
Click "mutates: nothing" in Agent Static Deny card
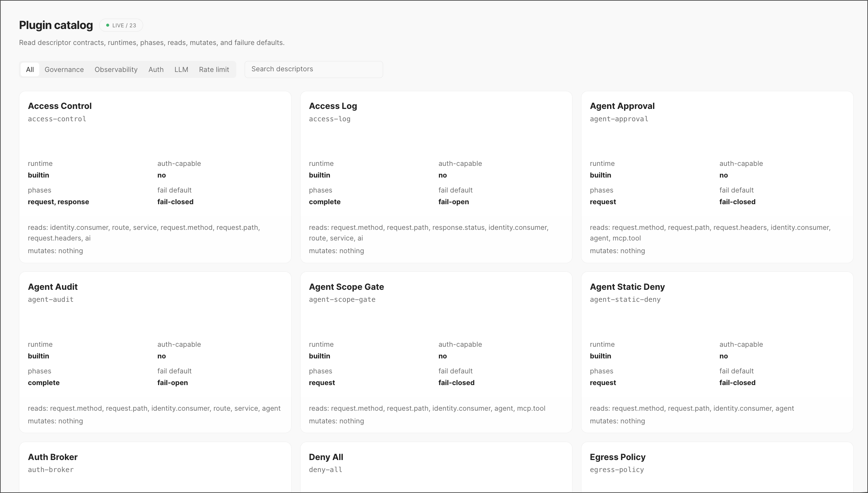pyautogui.click(x=617, y=421)
